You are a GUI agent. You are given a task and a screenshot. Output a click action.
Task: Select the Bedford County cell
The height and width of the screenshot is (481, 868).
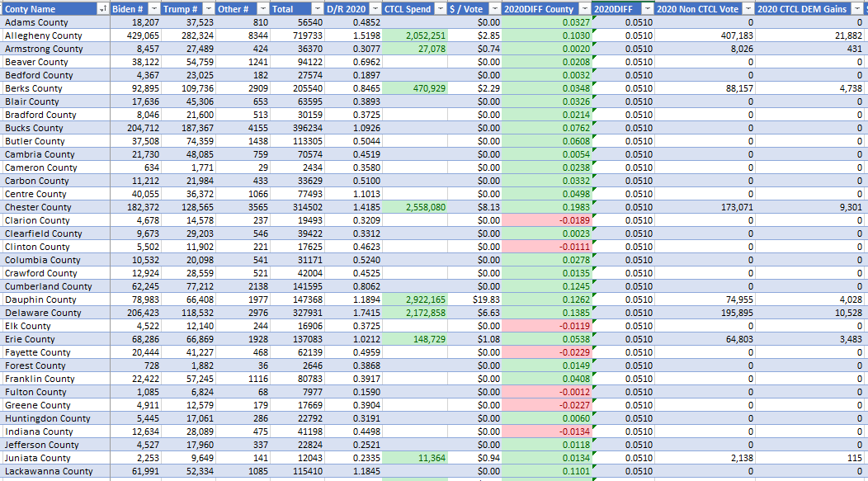coord(54,75)
